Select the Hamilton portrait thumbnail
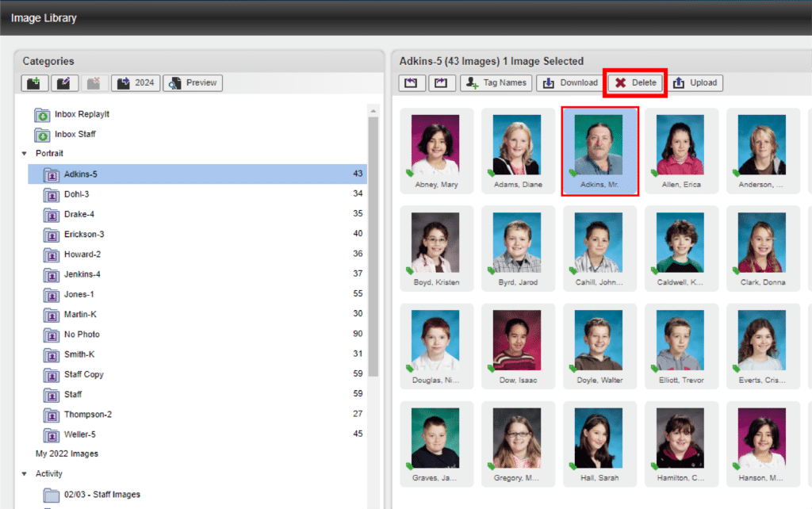The height and width of the screenshot is (509, 812). [x=681, y=444]
